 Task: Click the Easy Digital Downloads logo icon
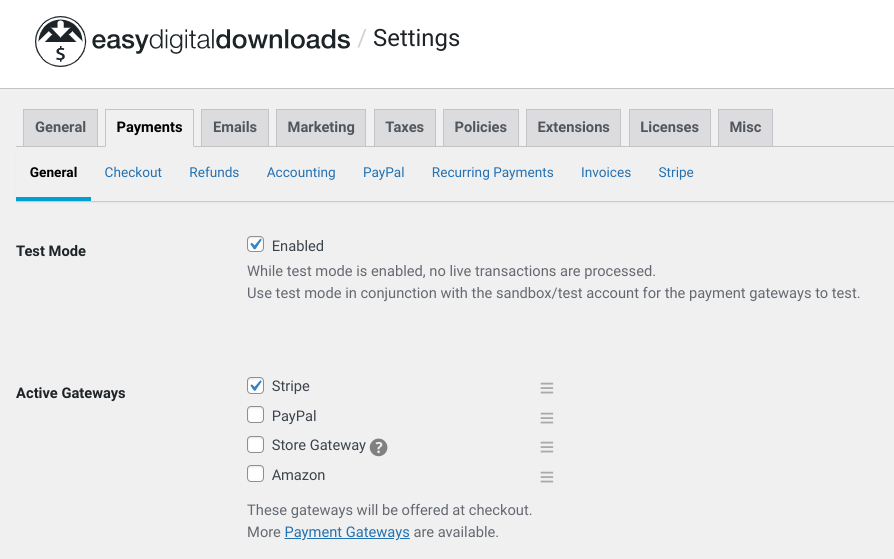[60, 41]
